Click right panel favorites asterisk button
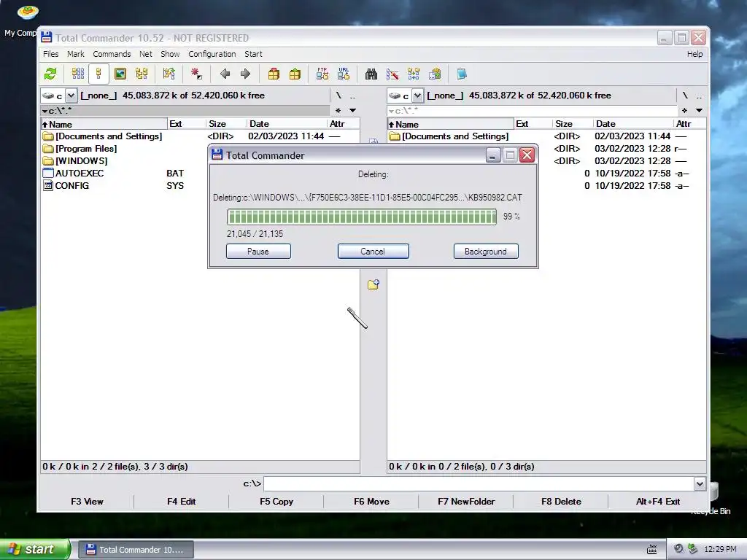 pos(684,111)
